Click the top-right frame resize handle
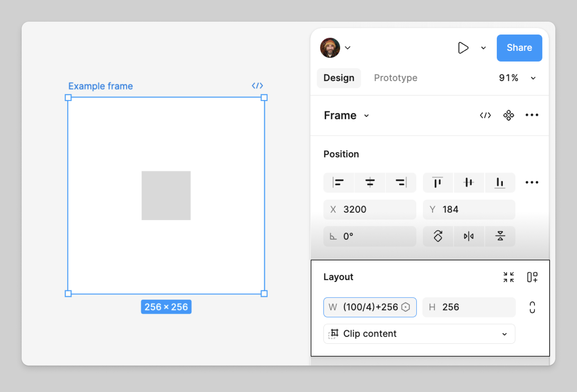 (x=264, y=97)
